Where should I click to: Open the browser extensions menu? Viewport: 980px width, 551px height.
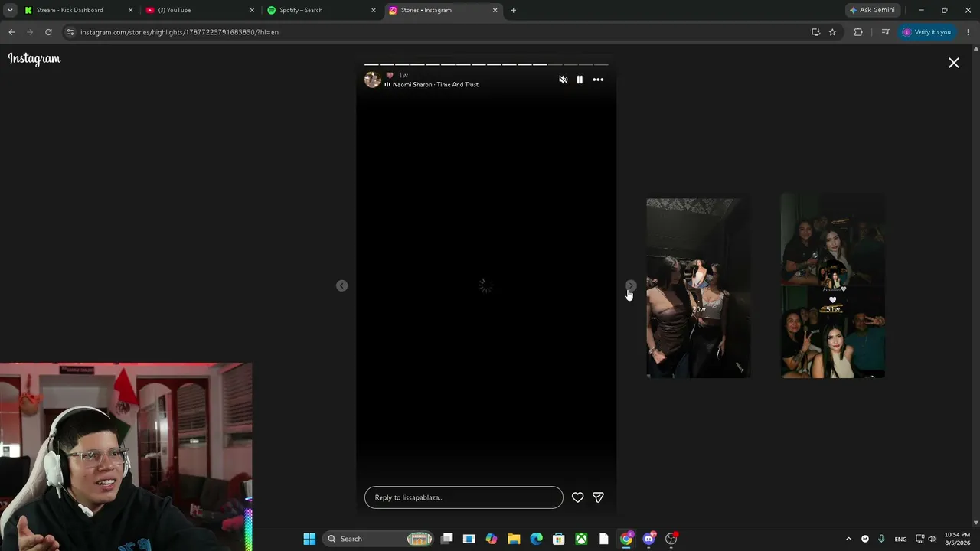pos(857,32)
